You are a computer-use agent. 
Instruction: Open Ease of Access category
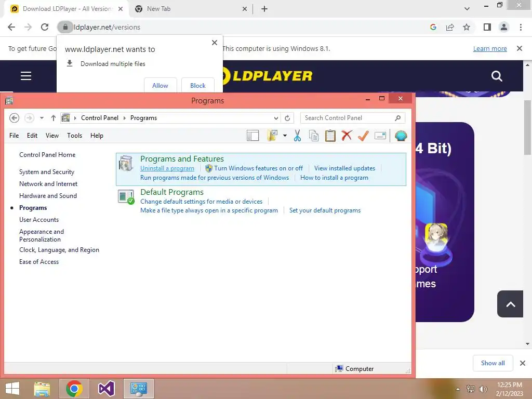(39, 262)
